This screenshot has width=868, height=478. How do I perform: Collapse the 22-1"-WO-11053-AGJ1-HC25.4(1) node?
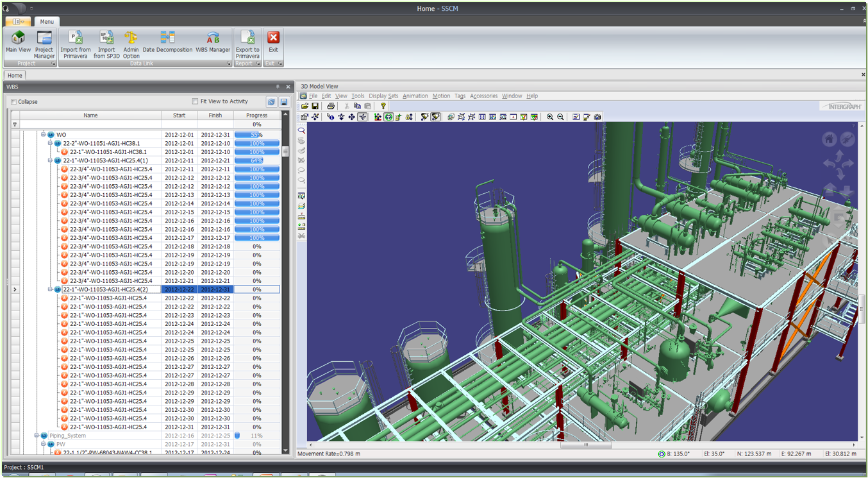pyautogui.click(x=50, y=160)
